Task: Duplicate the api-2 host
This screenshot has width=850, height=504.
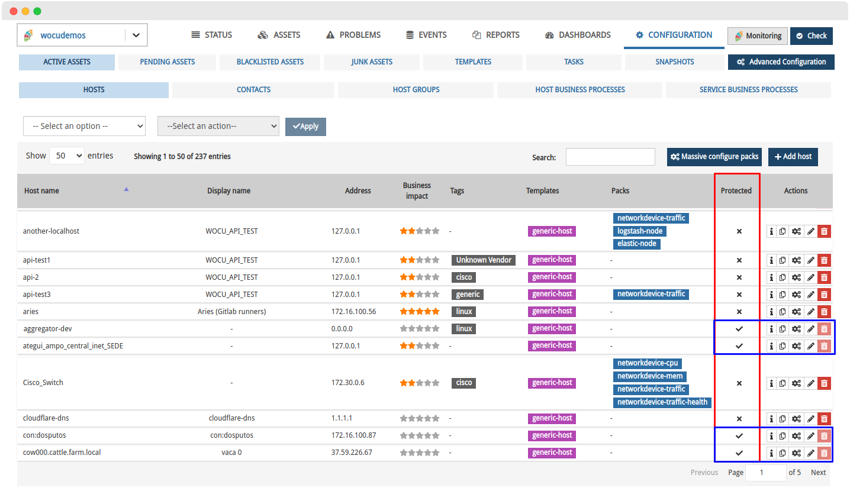Action: tap(783, 277)
